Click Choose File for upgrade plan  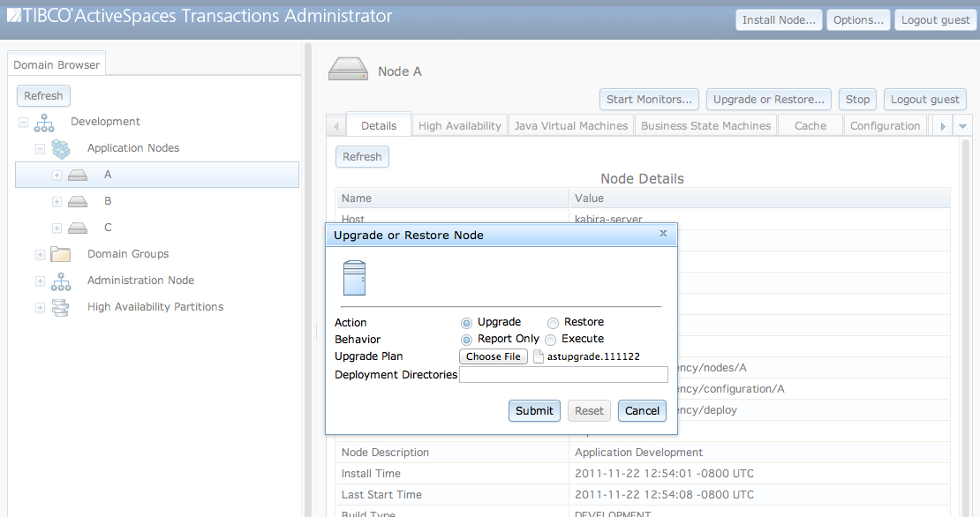pyautogui.click(x=494, y=356)
